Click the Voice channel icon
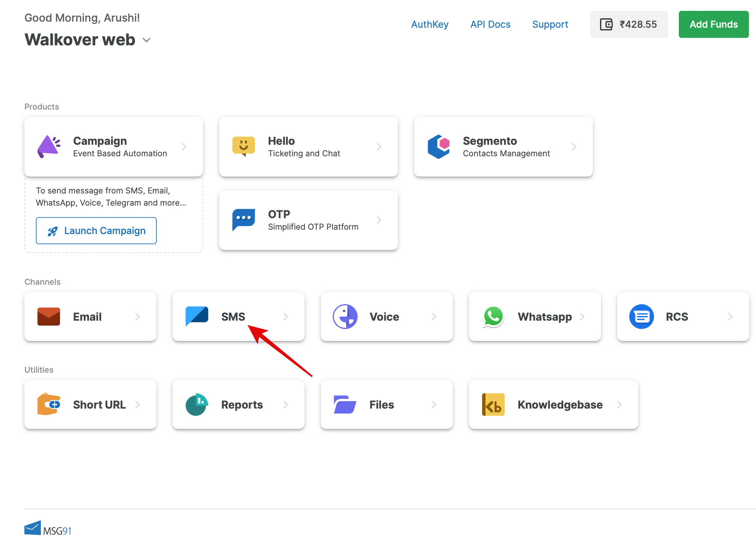Screen dimensions: 756x552 tap(345, 317)
